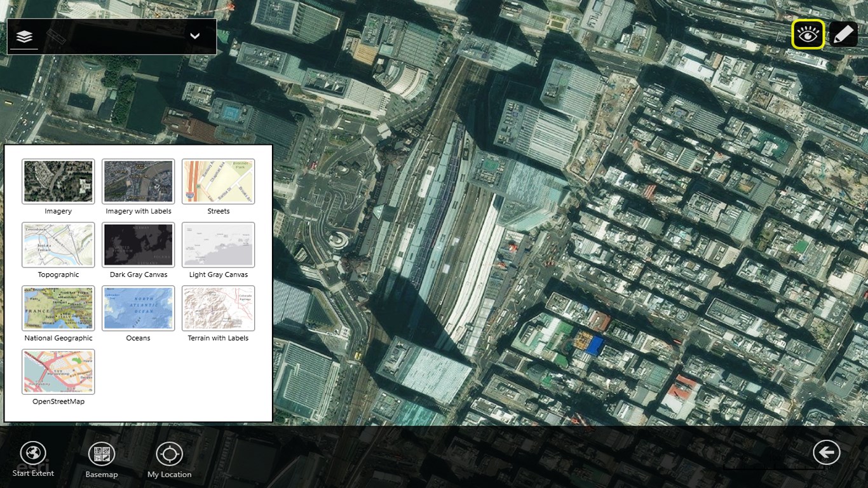868x488 pixels.
Task: Click the My Location text label
Action: click(x=169, y=475)
